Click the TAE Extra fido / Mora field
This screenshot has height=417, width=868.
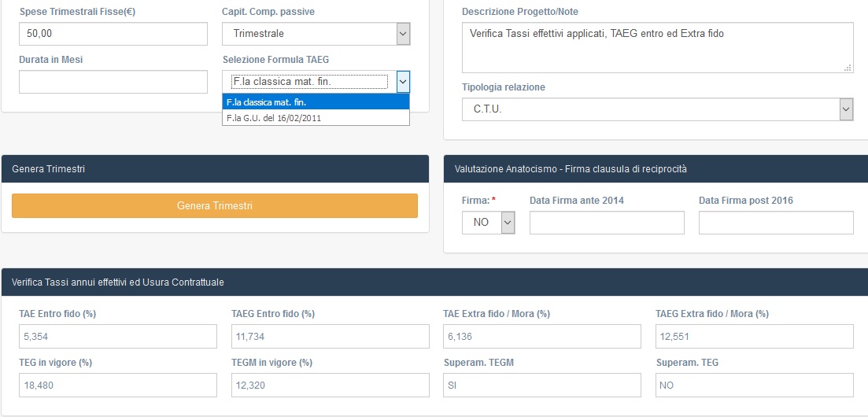(542, 336)
